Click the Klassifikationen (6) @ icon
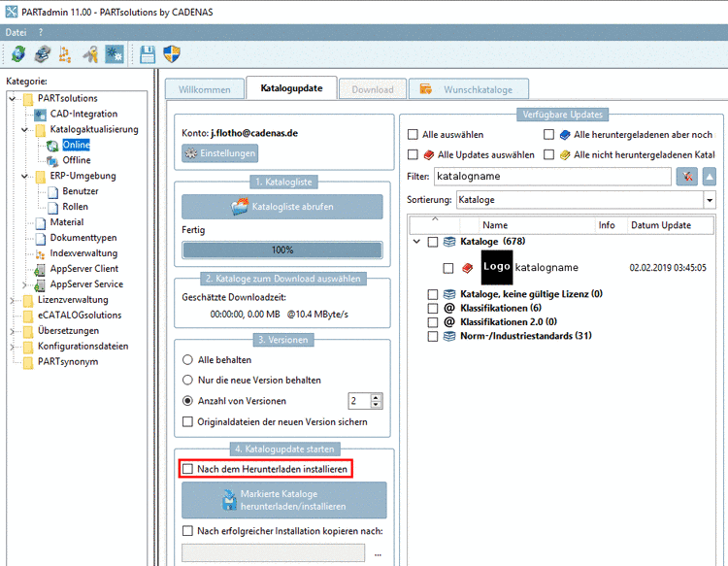Screen dimensions: 728x566 (x=449, y=309)
